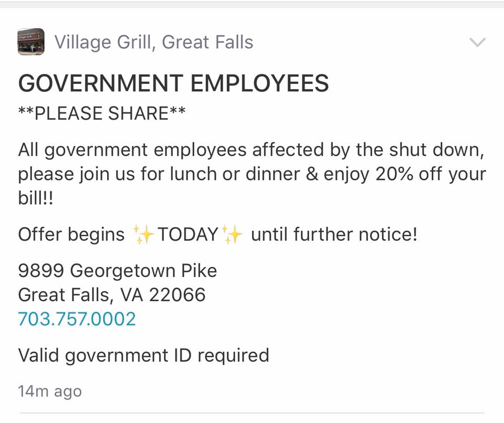Screen dimensions: 504x423
Task: Expand the post options chevron
Action: click(x=477, y=43)
